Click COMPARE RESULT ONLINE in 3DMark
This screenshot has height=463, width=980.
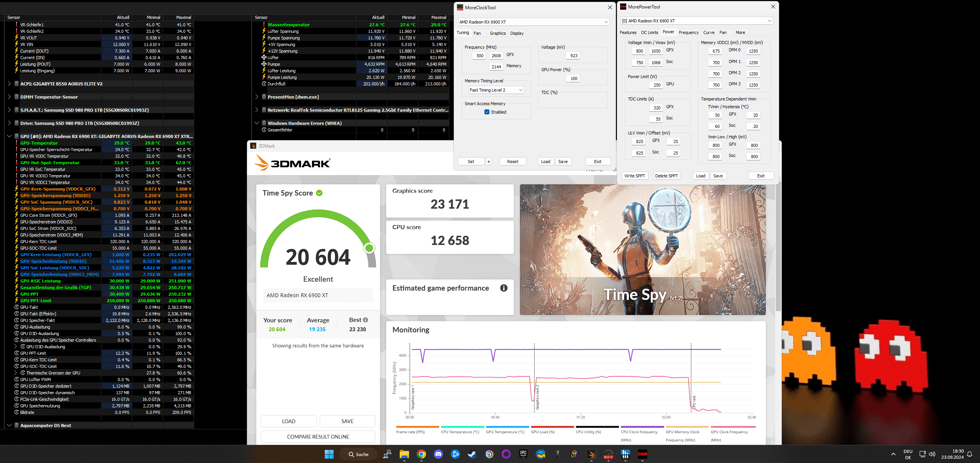point(318,437)
